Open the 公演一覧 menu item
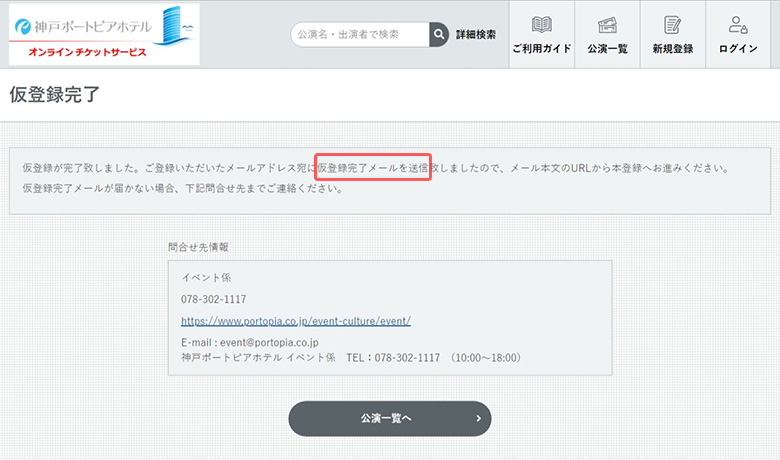Screen dimensions: 780x460 [x=607, y=34]
